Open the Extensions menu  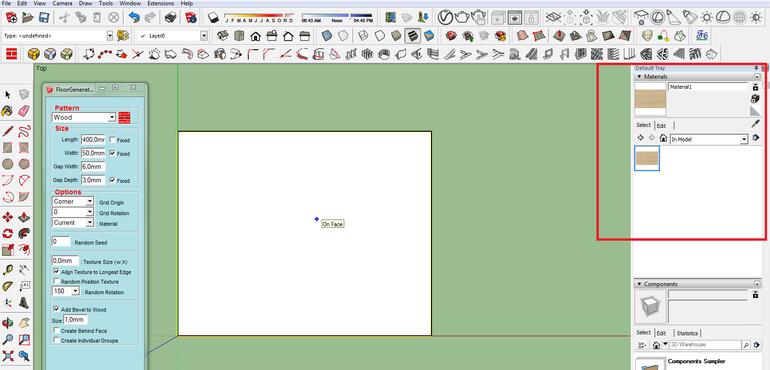tap(161, 3)
